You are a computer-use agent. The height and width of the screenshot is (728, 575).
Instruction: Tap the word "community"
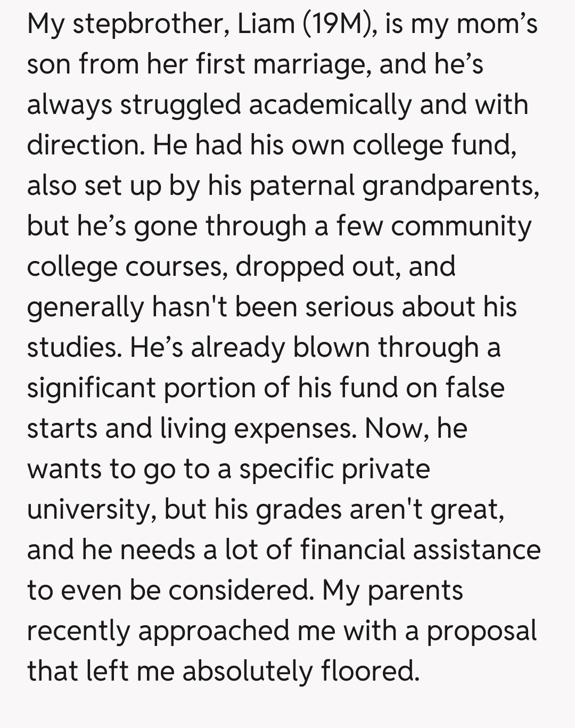coord(461,226)
